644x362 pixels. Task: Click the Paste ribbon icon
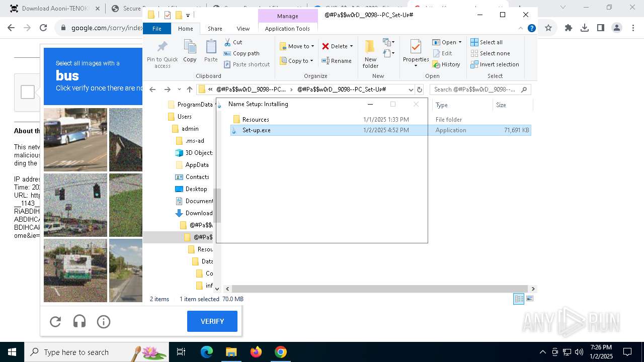211,51
